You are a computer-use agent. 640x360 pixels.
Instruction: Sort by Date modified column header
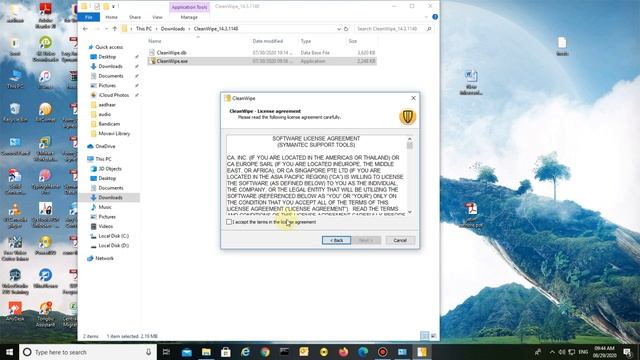click(x=268, y=41)
